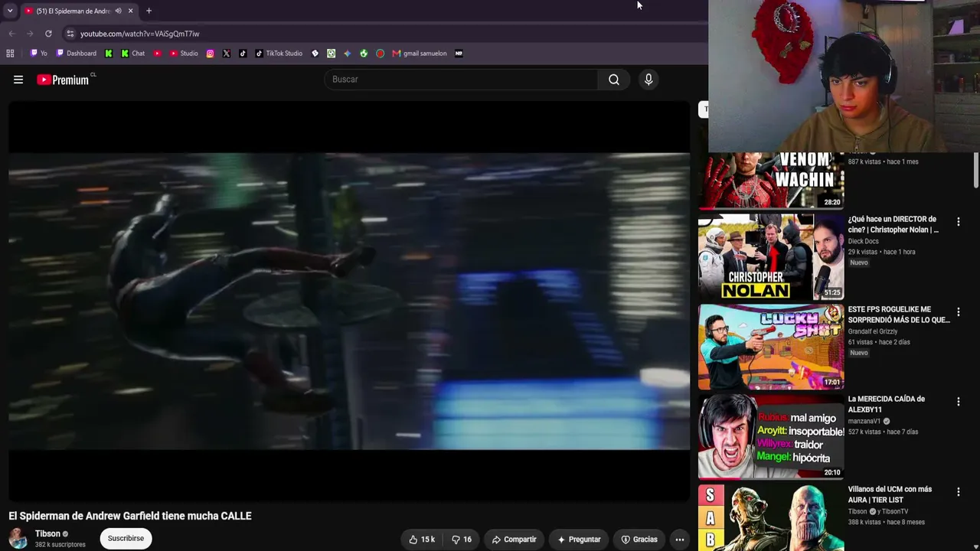Focus the Buscar search field
Image resolution: width=980 pixels, height=551 pixels.
pos(462,80)
